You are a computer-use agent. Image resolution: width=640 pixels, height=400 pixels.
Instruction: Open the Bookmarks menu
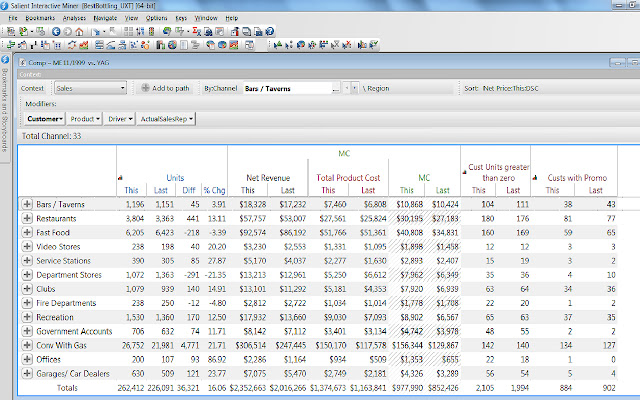41,18
